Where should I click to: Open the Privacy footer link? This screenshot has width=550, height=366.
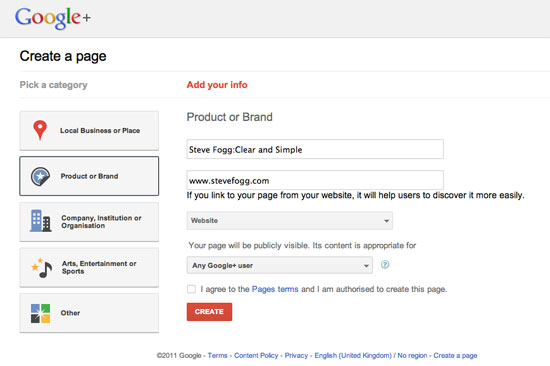[x=296, y=355]
